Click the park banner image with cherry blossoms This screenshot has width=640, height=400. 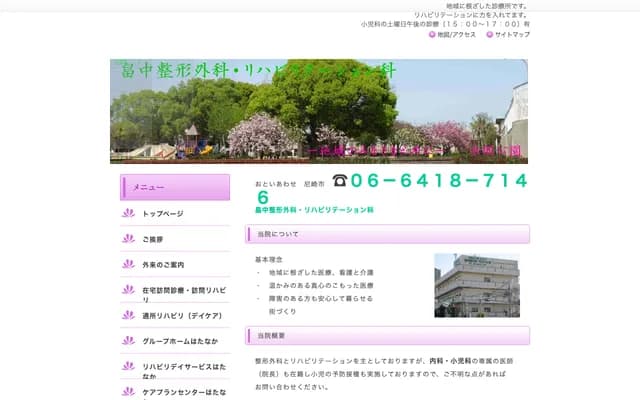(x=319, y=111)
